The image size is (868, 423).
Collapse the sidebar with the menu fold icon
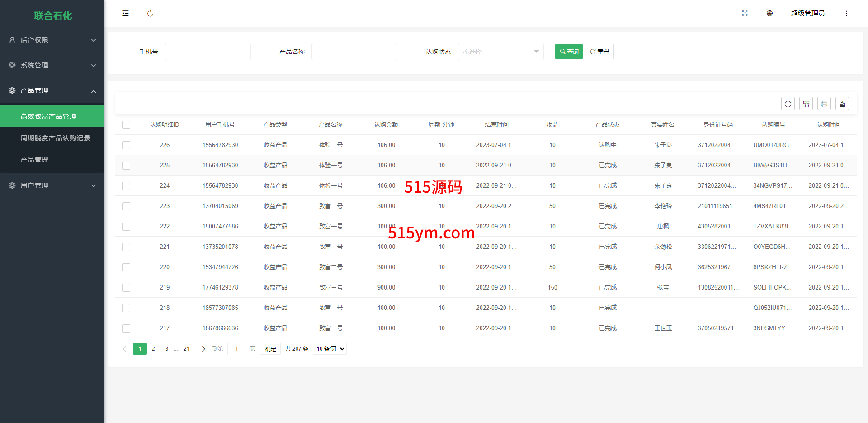125,14
